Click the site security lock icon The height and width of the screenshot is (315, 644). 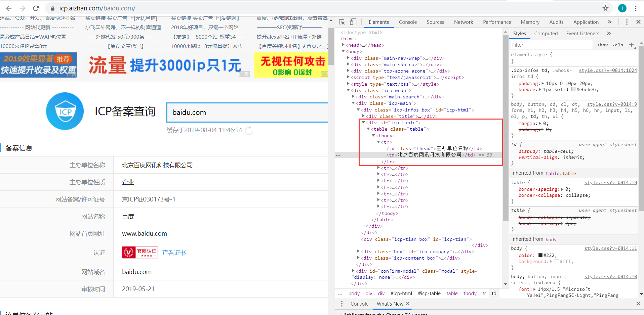point(52,8)
